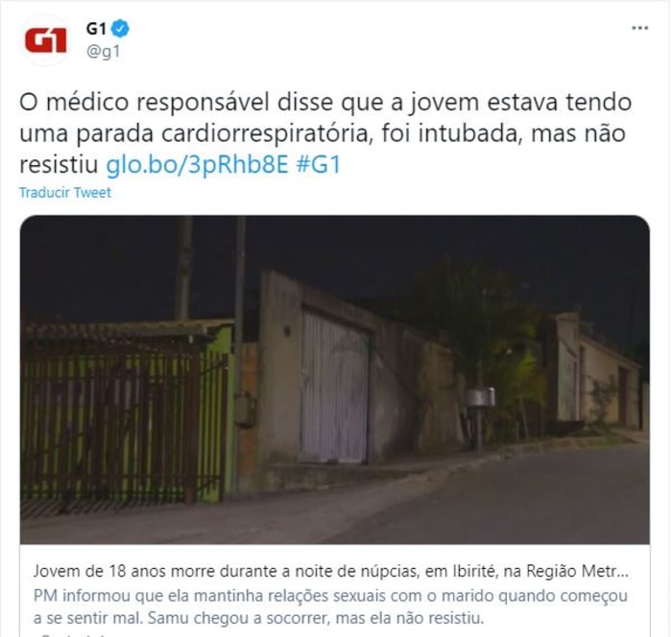Open the G1 red logo avatar

[x=45, y=40]
